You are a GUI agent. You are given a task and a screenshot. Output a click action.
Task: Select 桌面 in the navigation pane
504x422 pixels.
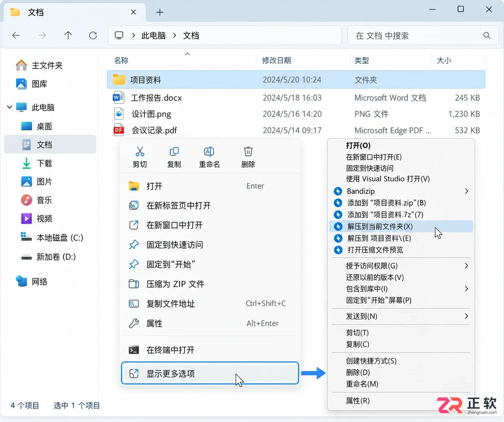click(x=36, y=126)
